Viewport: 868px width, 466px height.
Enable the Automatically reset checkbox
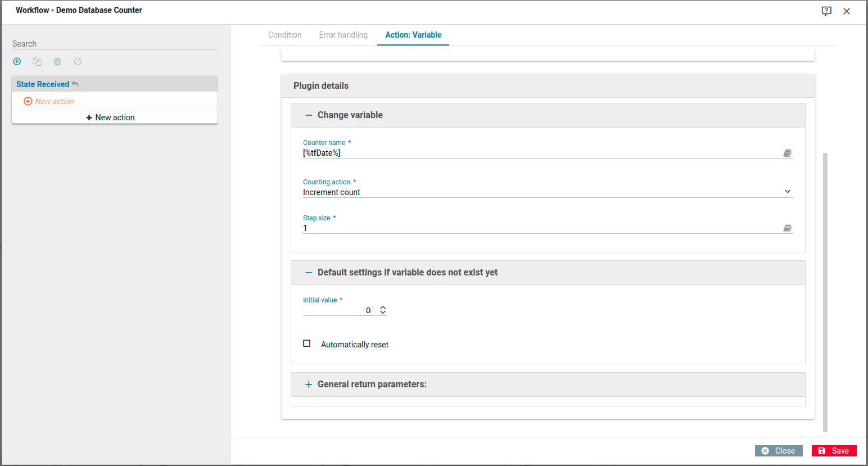(x=307, y=343)
